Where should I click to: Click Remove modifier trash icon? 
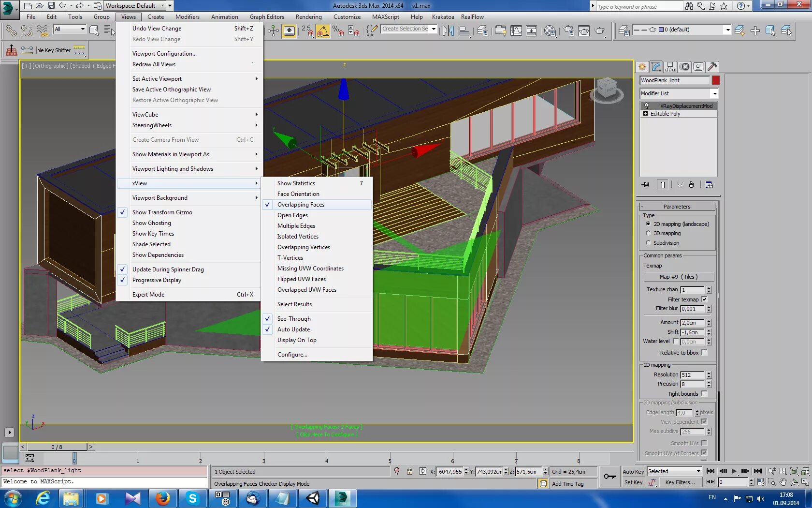[x=691, y=185]
